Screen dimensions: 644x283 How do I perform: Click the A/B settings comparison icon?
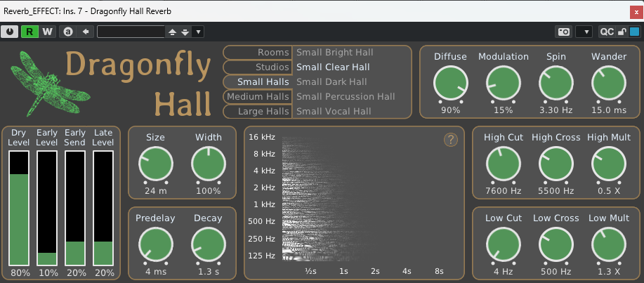[x=68, y=31]
